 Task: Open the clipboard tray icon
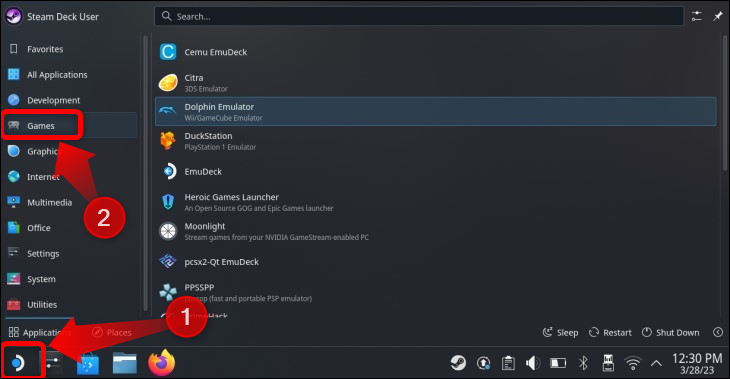[x=508, y=362]
